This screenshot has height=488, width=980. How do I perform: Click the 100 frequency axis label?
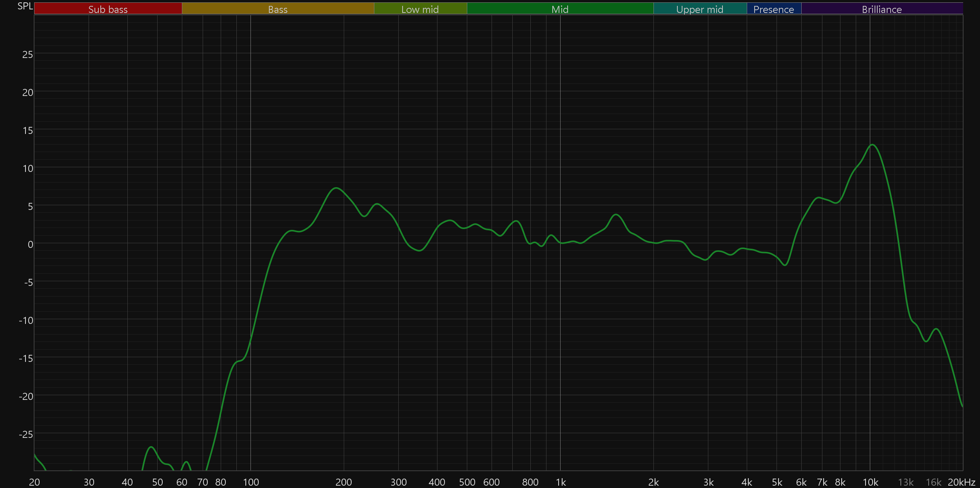coord(251,482)
